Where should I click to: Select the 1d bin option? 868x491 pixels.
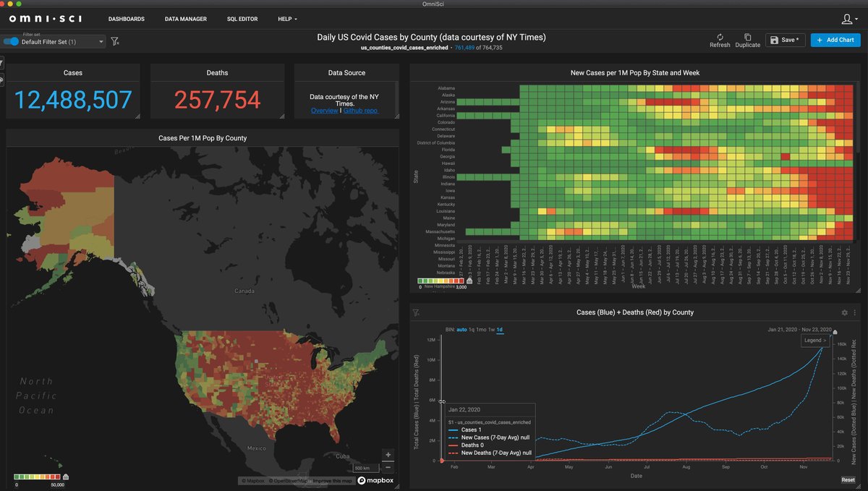click(499, 330)
